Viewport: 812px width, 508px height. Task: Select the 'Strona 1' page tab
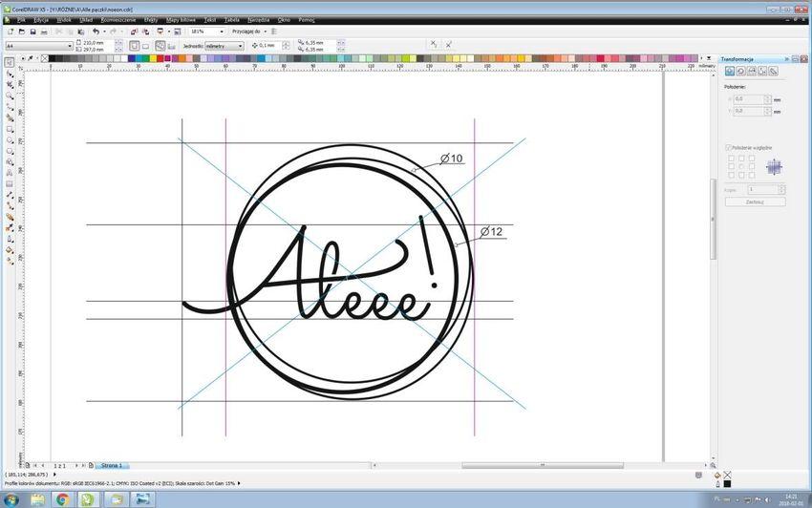112,466
